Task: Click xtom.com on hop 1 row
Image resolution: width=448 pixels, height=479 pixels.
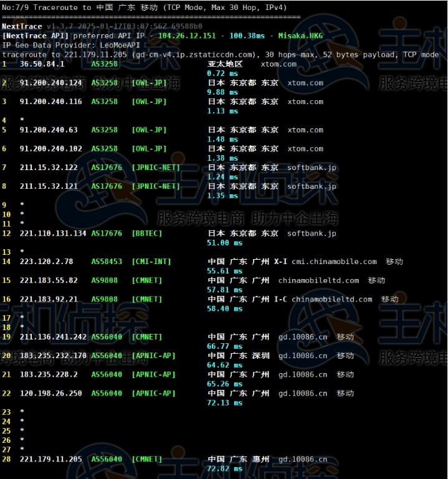Action: point(279,64)
